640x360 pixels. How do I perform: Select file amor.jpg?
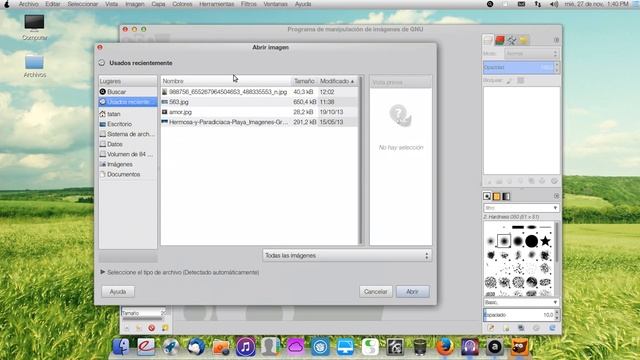pyautogui.click(x=260, y=112)
